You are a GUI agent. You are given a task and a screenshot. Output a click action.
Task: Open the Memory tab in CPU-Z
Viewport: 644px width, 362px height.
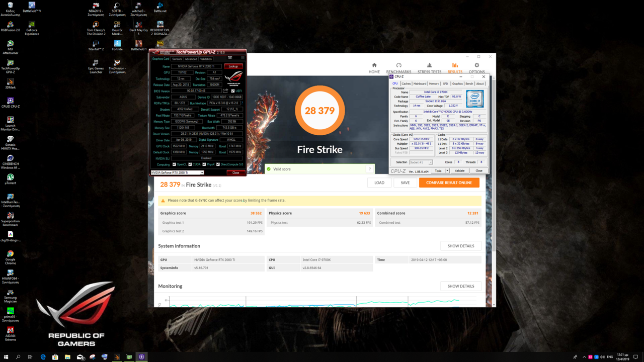click(434, 84)
